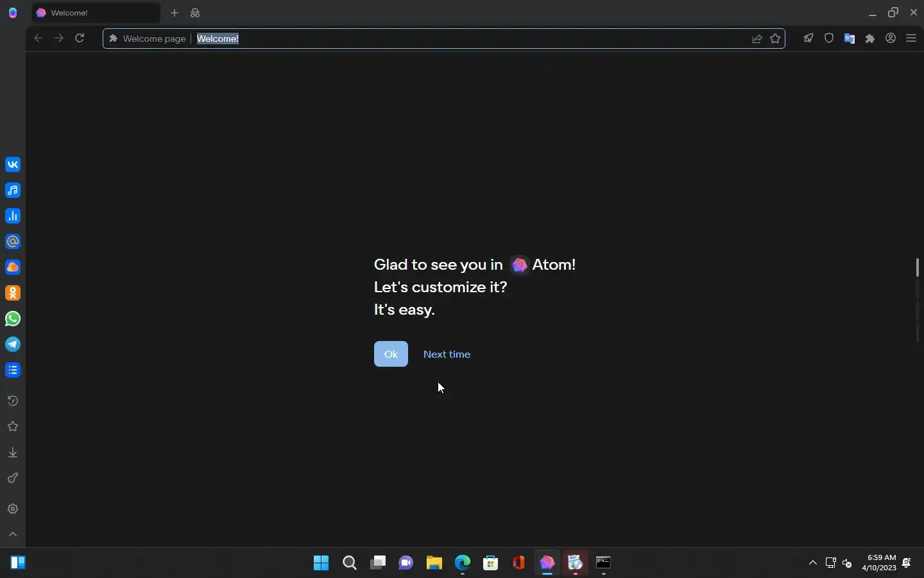Switch to Atom browser on the taskbar
Screen dimensions: 924x578
tap(548, 563)
